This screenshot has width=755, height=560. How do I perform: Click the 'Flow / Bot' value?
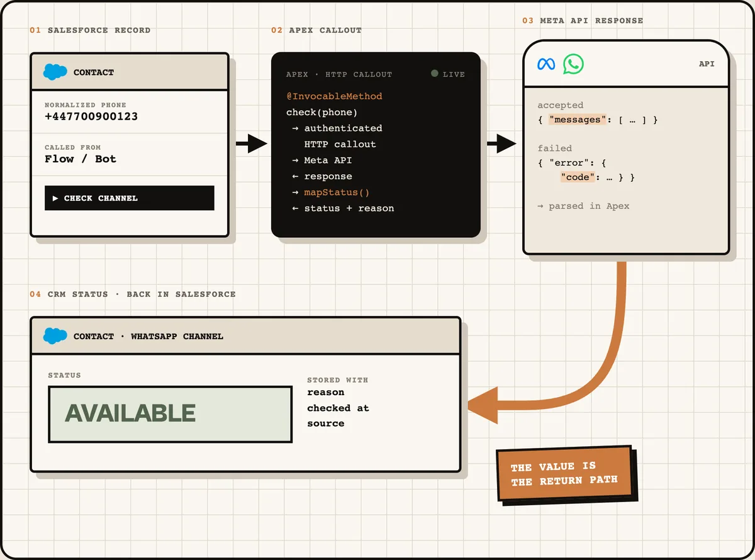tap(81, 159)
